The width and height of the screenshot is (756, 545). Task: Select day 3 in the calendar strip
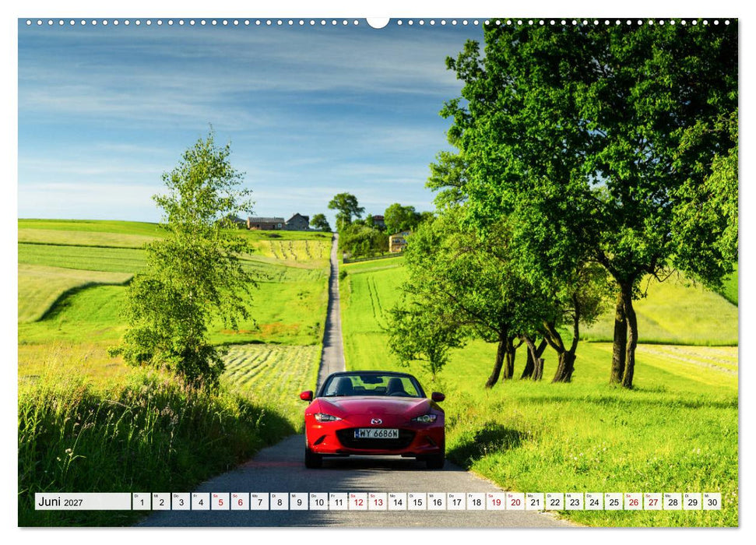[181, 501]
